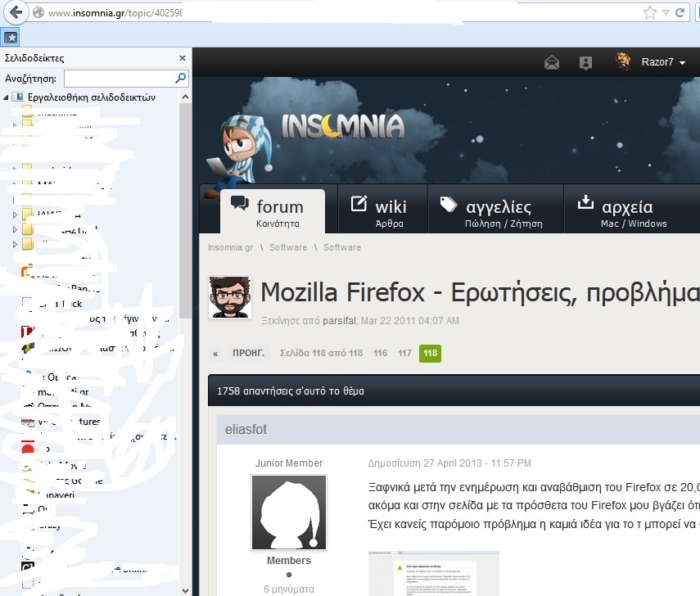Click the Razor7 avatar image

pyautogui.click(x=623, y=61)
